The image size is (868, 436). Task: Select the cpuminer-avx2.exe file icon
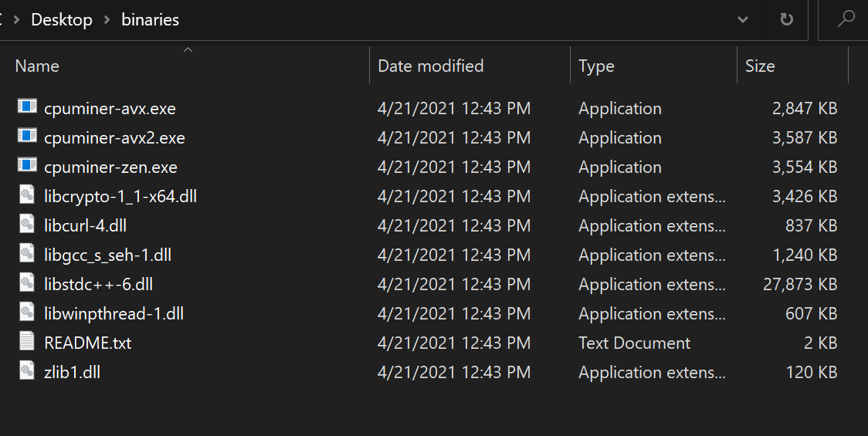pyautogui.click(x=27, y=137)
